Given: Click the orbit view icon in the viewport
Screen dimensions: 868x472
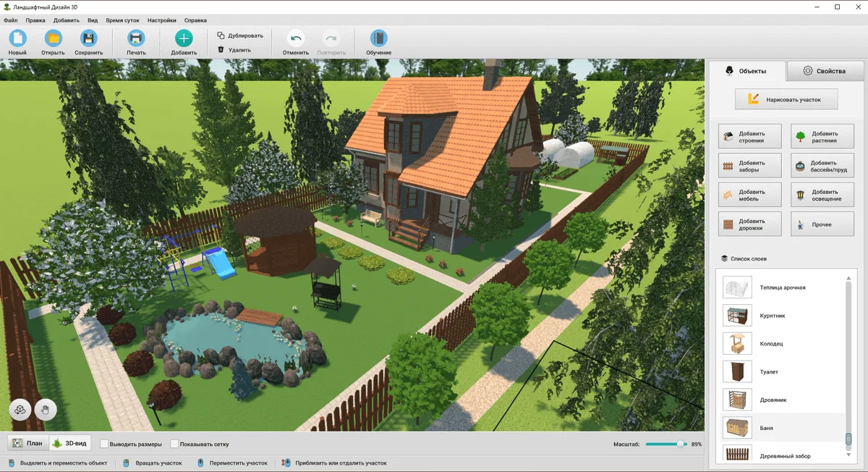Looking at the screenshot, I should pos(20,410).
